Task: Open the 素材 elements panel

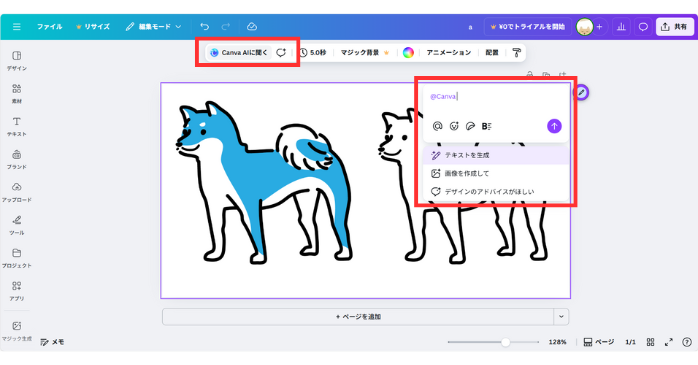Action: (16, 93)
